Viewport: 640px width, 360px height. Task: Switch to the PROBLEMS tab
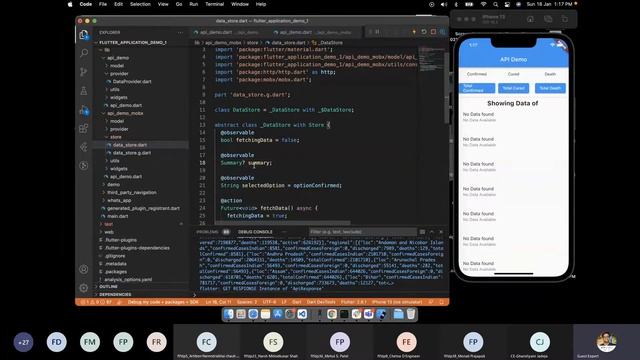[207, 232]
